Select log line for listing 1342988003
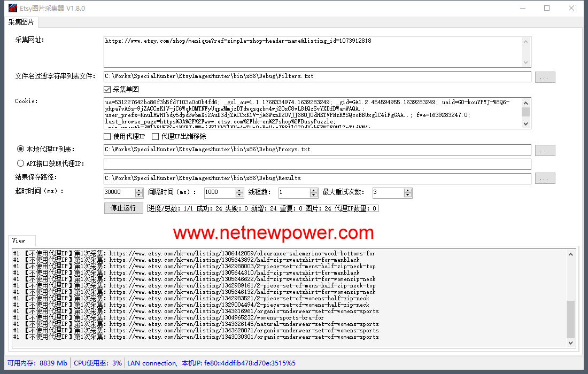This screenshot has width=588, height=374. [194, 267]
